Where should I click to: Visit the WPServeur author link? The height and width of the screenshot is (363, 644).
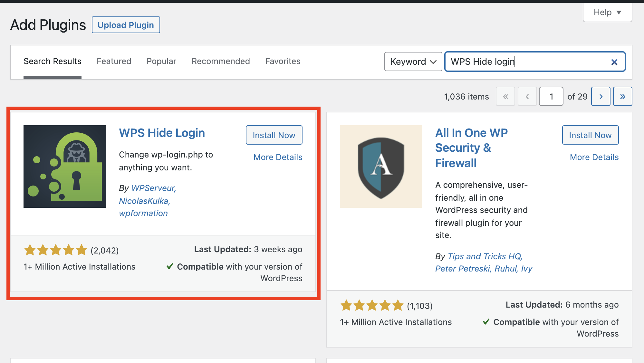[x=154, y=188]
